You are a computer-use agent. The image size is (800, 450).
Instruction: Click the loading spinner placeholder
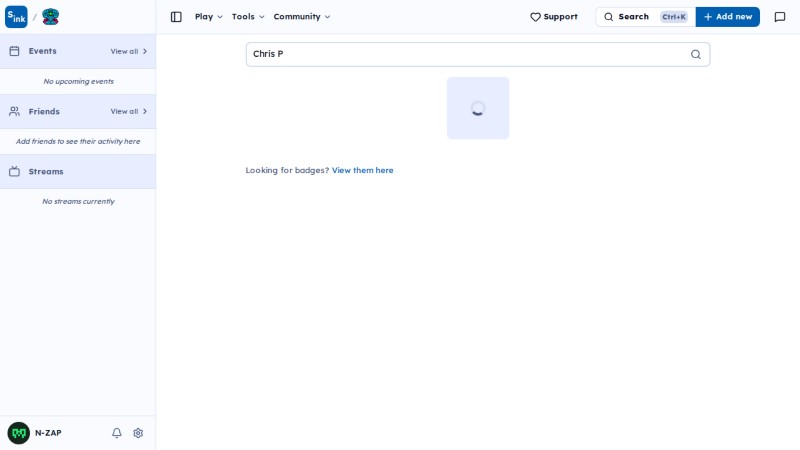(x=478, y=108)
